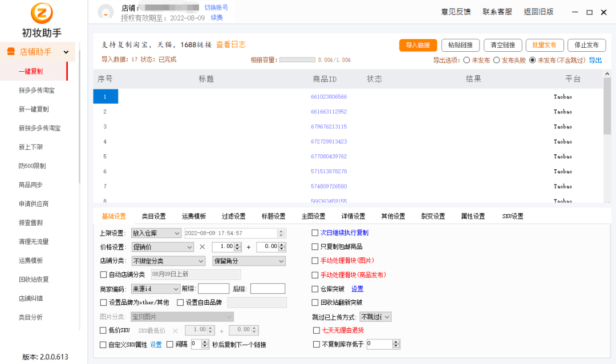
Task: Enable the 次日继续执行复制 checkbox
Action: (x=315, y=233)
